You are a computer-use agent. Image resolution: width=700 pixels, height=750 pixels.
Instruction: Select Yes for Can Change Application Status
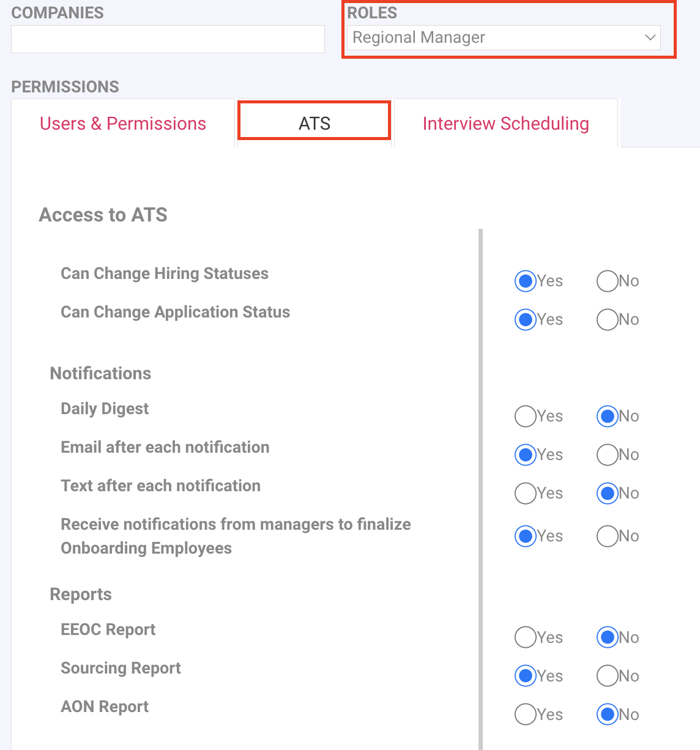(525, 319)
